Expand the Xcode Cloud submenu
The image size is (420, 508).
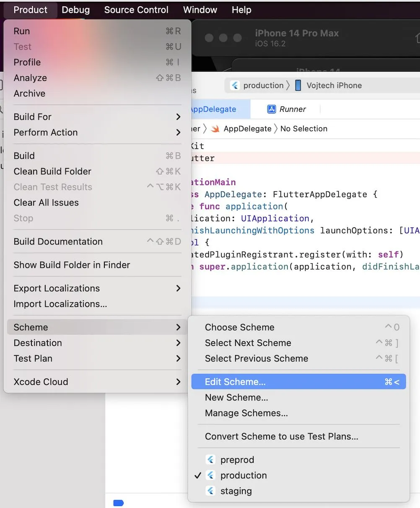pos(97,382)
